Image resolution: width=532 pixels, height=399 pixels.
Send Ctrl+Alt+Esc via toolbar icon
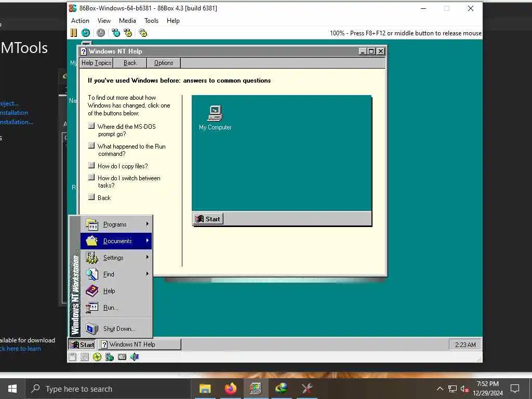point(128,33)
